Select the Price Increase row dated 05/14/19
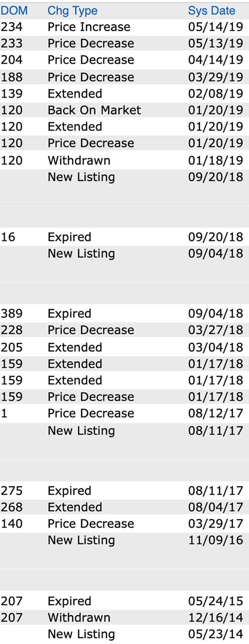The width and height of the screenshot is (249, 644). 124,27
